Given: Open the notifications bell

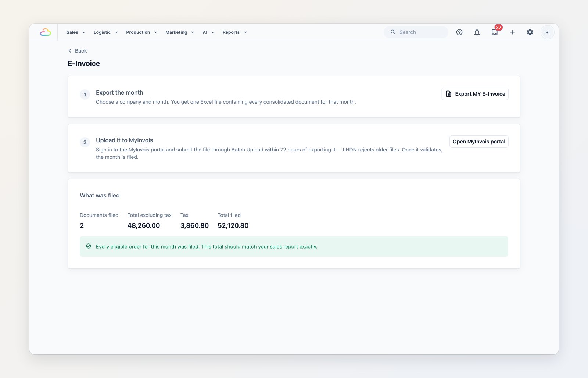Looking at the screenshot, I should [x=477, y=32].
